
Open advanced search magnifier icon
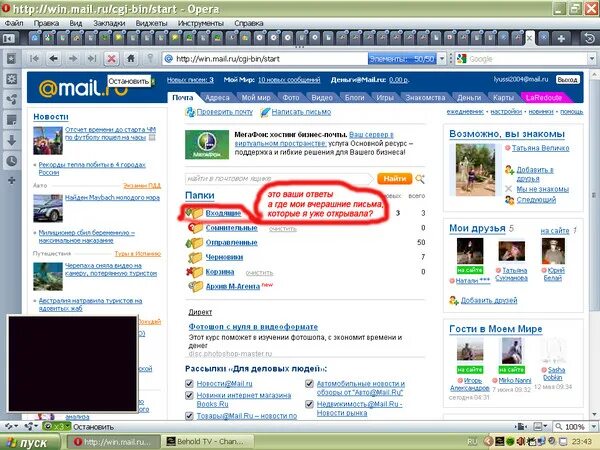(420, 179)
